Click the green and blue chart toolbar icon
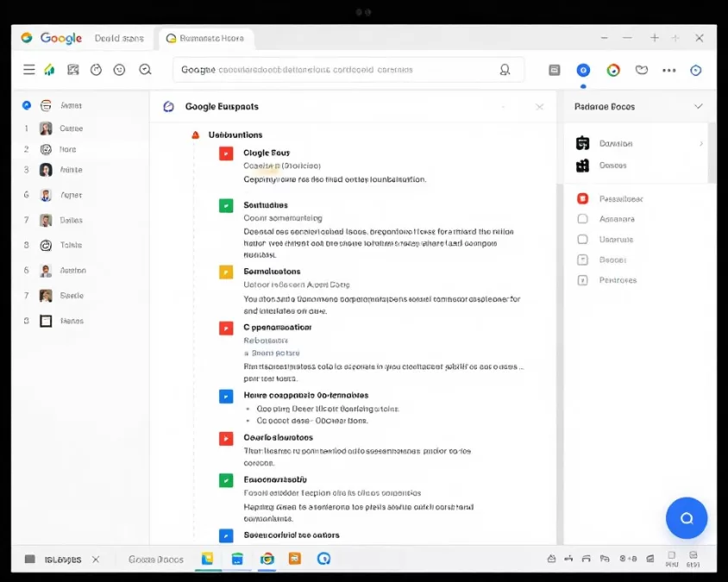The height and width of the screenshot is (582, 728). 49,70
